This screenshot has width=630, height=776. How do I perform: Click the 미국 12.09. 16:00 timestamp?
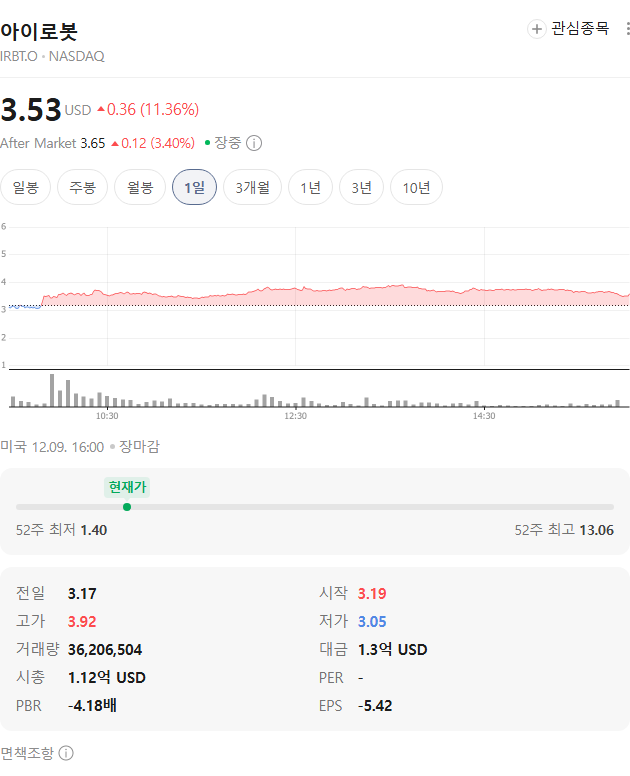click(52, 447)
